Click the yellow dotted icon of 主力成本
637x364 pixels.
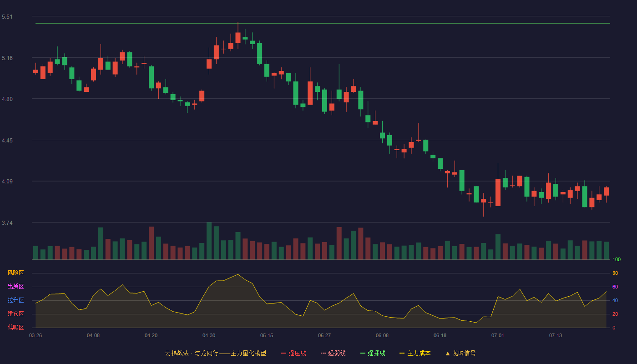[x=402, y=353]
